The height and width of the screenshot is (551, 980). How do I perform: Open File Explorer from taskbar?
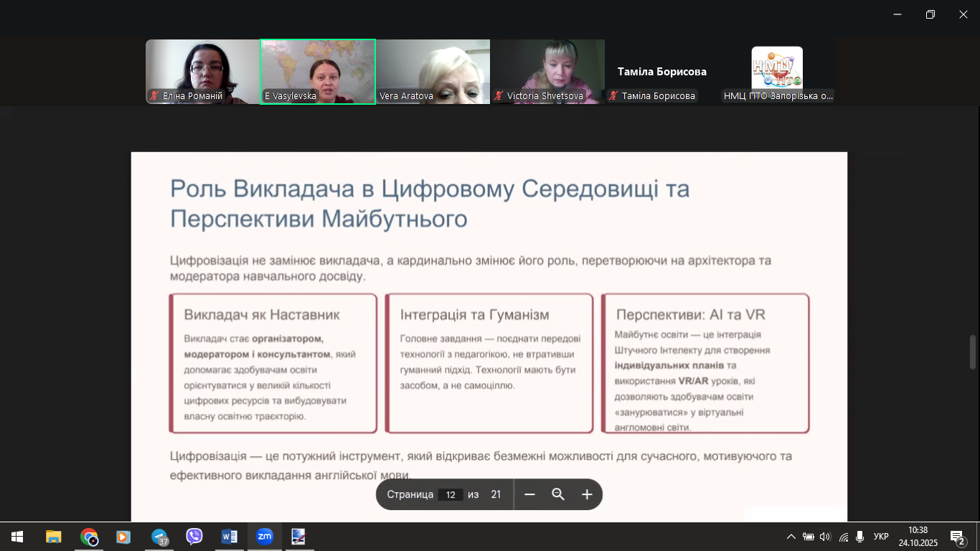click(x=54, y=537)
